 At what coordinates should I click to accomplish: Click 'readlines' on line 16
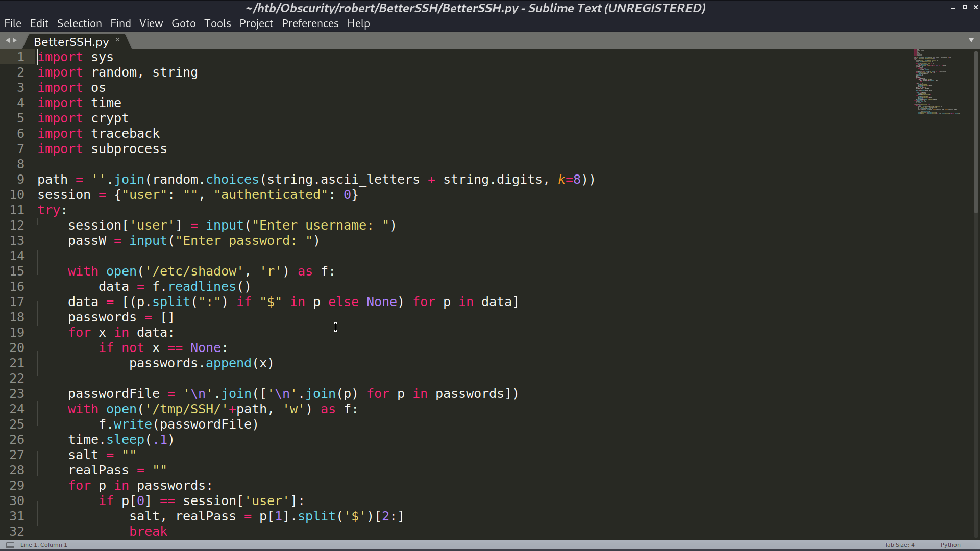[202, 287]
